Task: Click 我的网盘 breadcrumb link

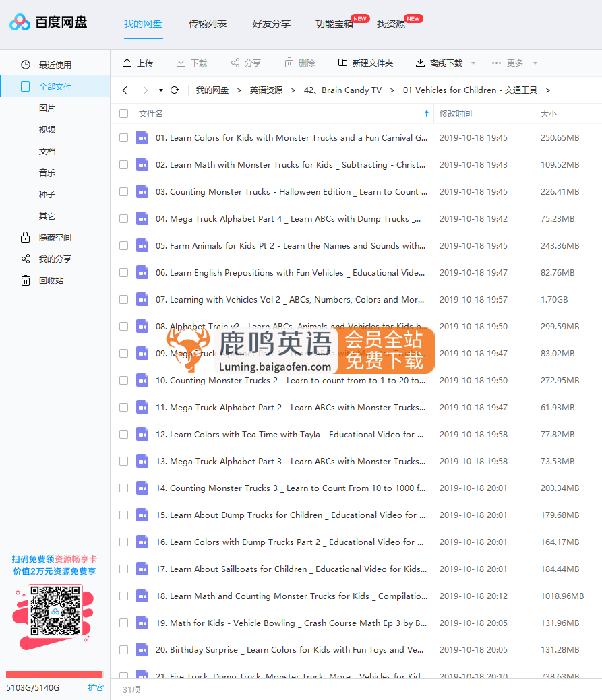Action: click(212, 90)
